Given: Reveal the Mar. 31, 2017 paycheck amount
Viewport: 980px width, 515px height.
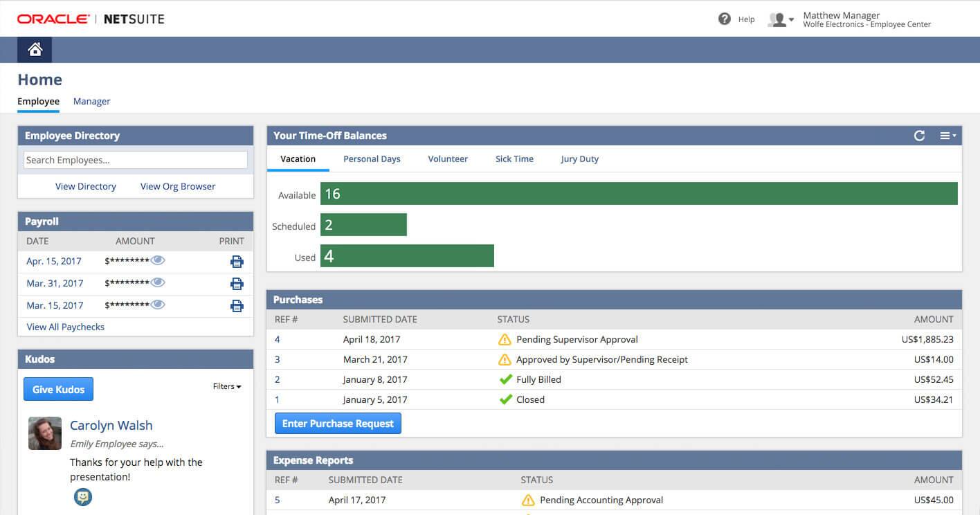Looking at the screenshot, I should [158, 282].
